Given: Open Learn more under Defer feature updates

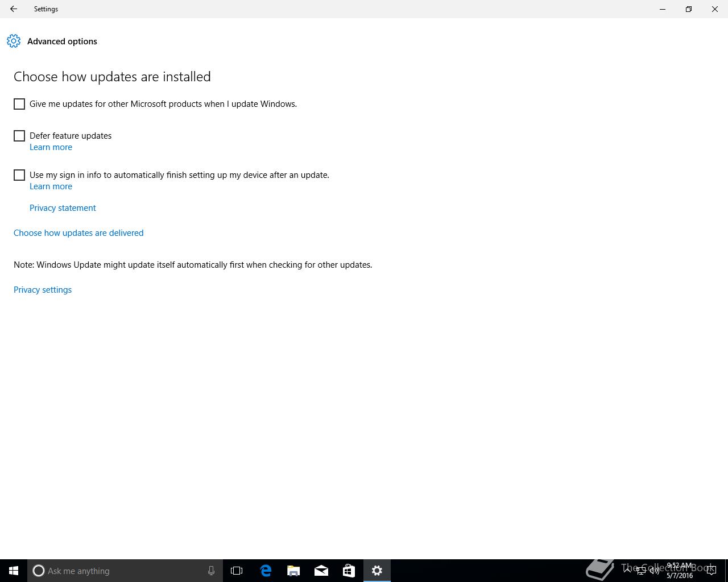Looking at the screenshot, I should [x=51, y=147].
